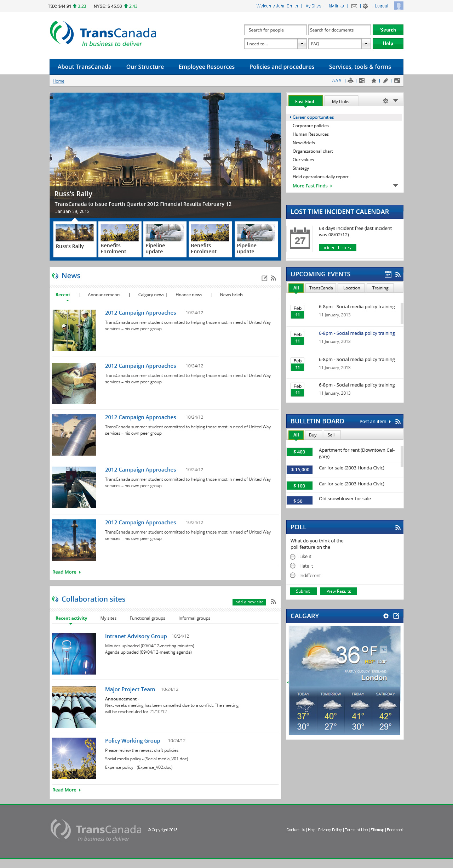Switch weather to Celsius with °C button

point(384,649)
